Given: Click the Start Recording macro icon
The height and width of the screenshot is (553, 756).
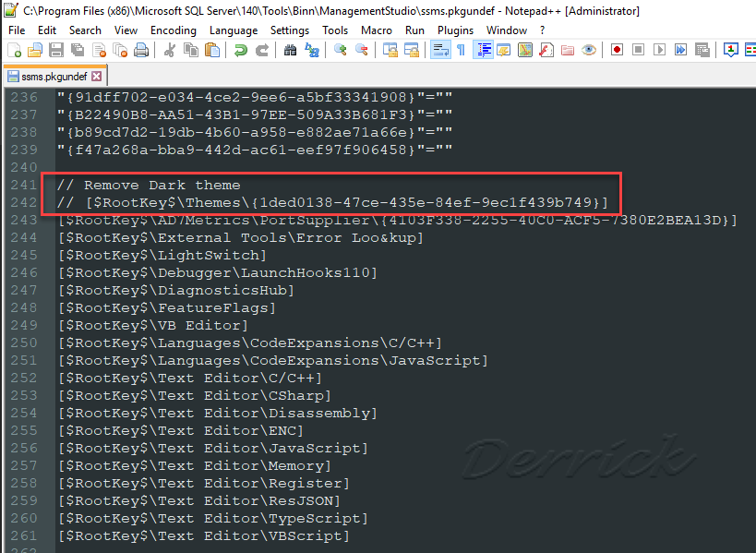Looking at the screenshot, I should coord(617,51).
